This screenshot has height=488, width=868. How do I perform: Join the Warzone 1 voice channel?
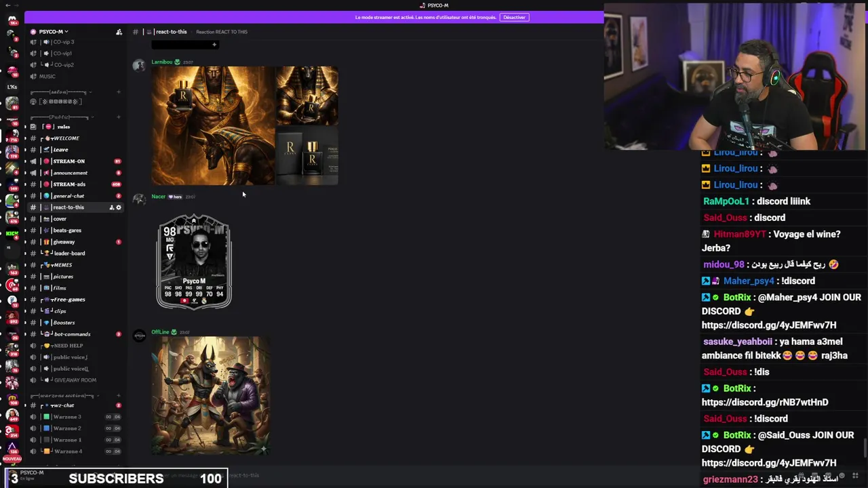coord(75,440)
